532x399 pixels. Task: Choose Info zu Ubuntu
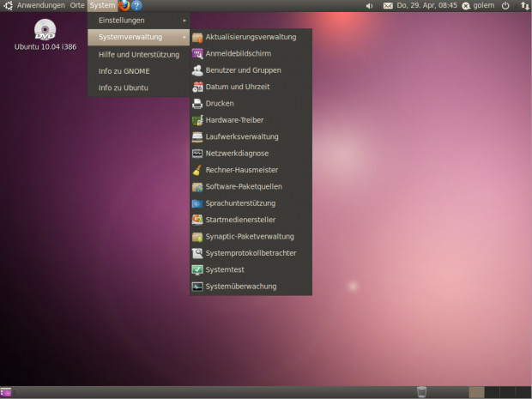tap(123, 88)
